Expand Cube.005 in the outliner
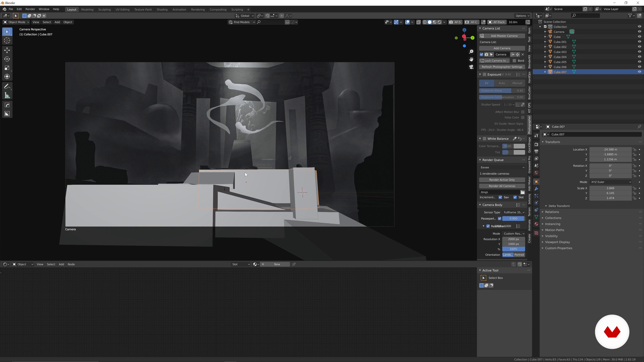The height and width of the screenshot is (362, 644). [x=545, y=62]
